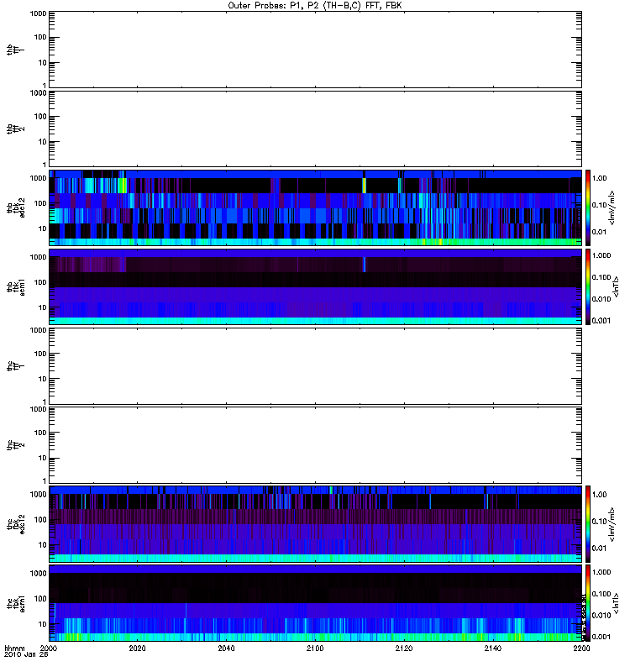Click the "10" tick of thb fff 2 panel
The height and width of the screenshot is (672, 630).
click(43, 142)
